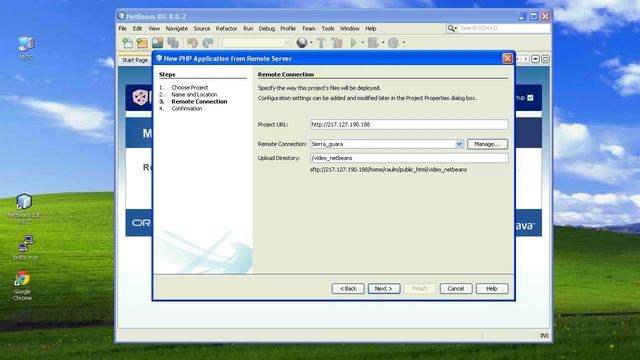The height and width of the screenshot is (360, 640).
Task: Click the Open Project toolbar icon
Action: [158, 42]
